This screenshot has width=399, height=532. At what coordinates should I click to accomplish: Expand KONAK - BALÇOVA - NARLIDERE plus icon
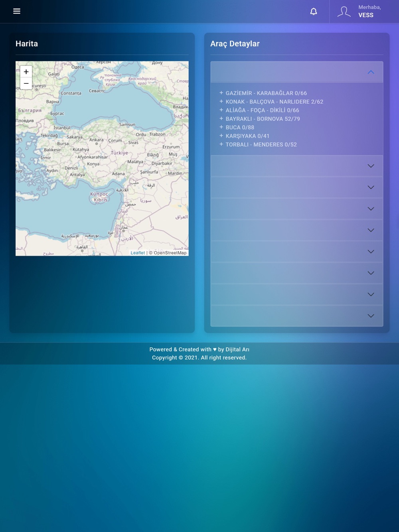221,101
